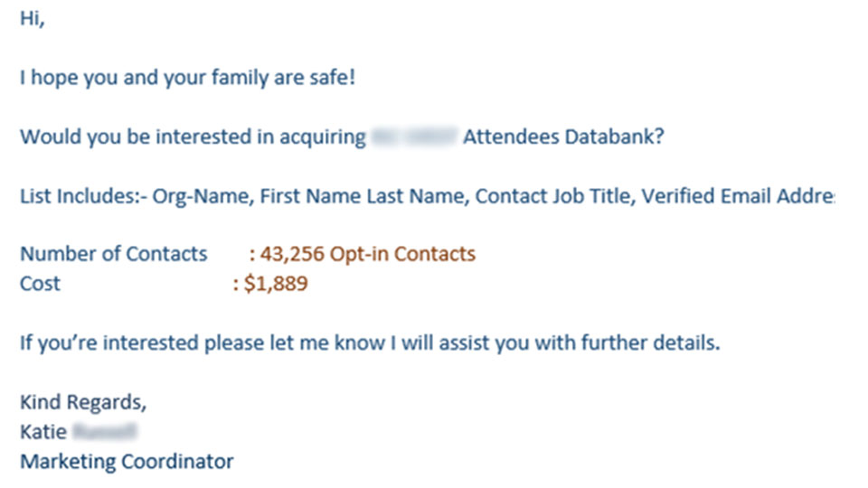Click the word "acquiring" in the question
The height and width of the screenshot is (488, 868).
click(322, 137)
